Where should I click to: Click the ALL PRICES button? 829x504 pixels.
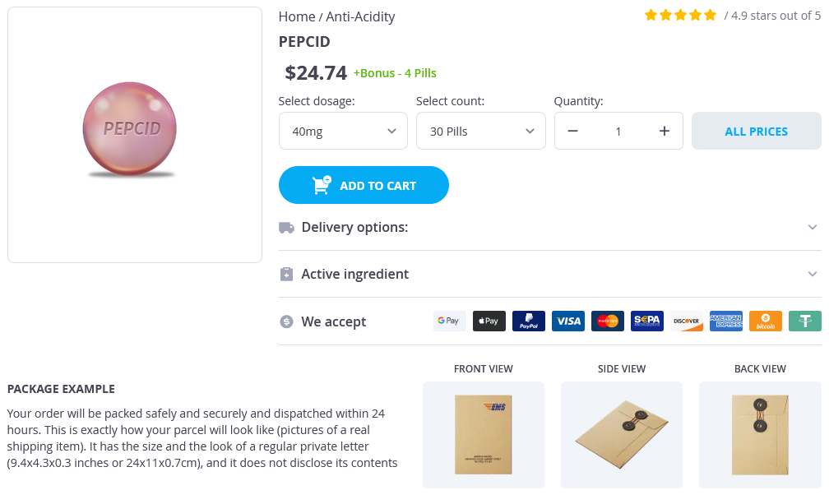click(x=756, y=132)
